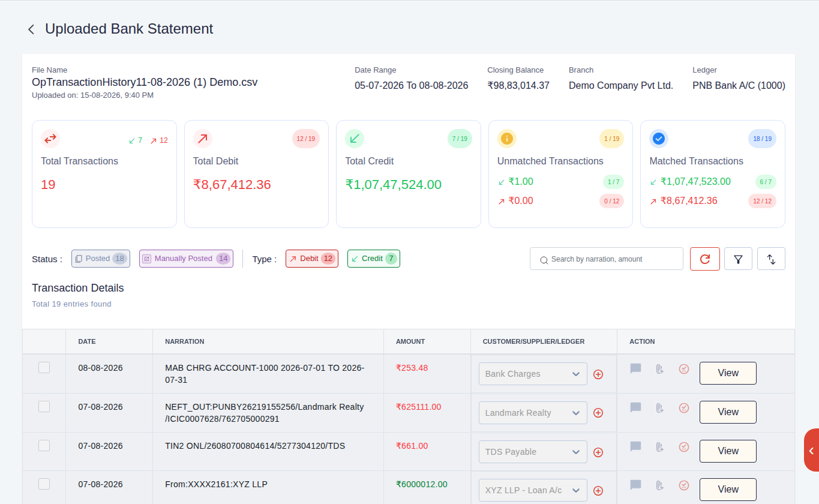Click plus icon next to Landmark Realty dropdown
The image size is (819, 504).
(598, 413)
